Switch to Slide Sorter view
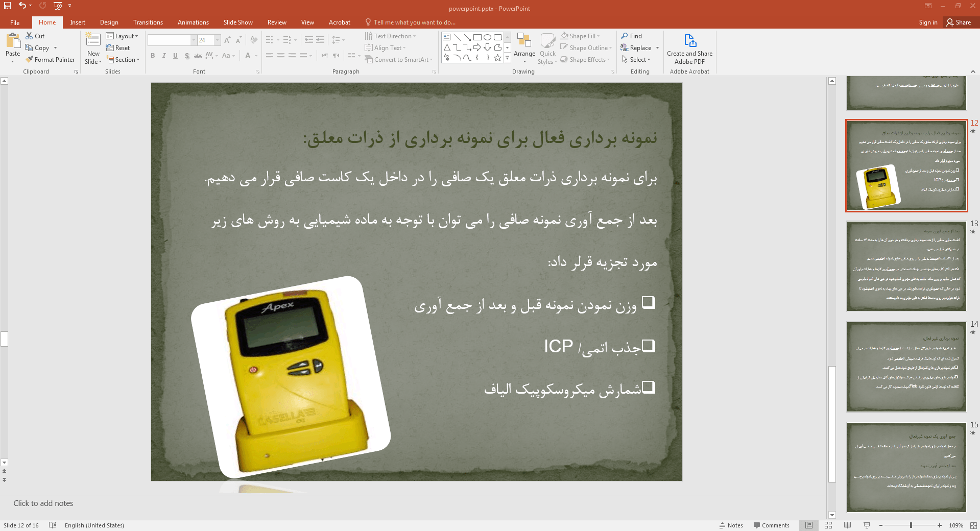The height and width of the screenshot is (531, 980). click(828, 525)
